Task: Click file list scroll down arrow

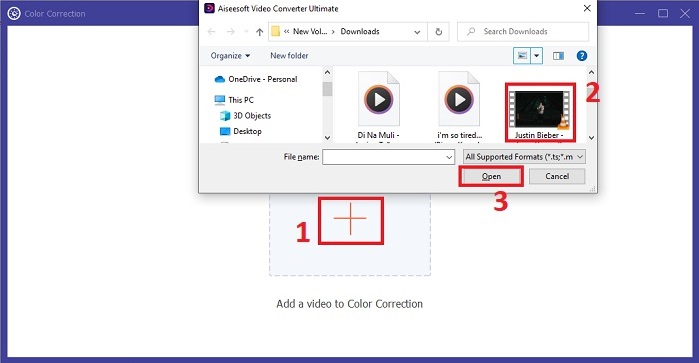Action: pyautogui.click(x=591, y=138)
